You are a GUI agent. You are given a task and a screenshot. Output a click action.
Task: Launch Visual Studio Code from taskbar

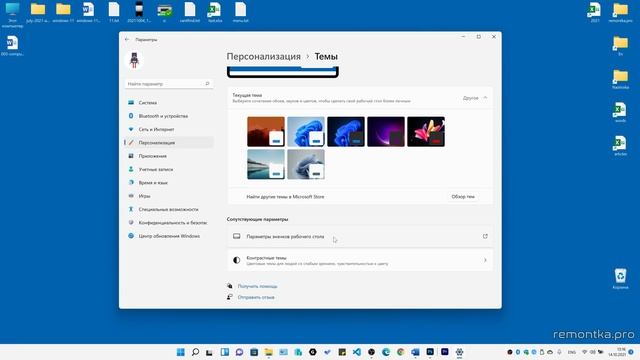(356, 352)
